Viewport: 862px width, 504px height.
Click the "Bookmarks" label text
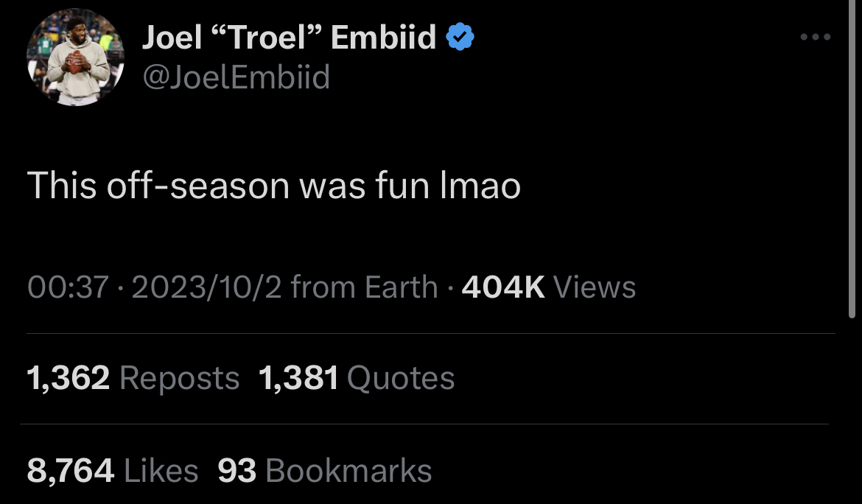[348, 471]
